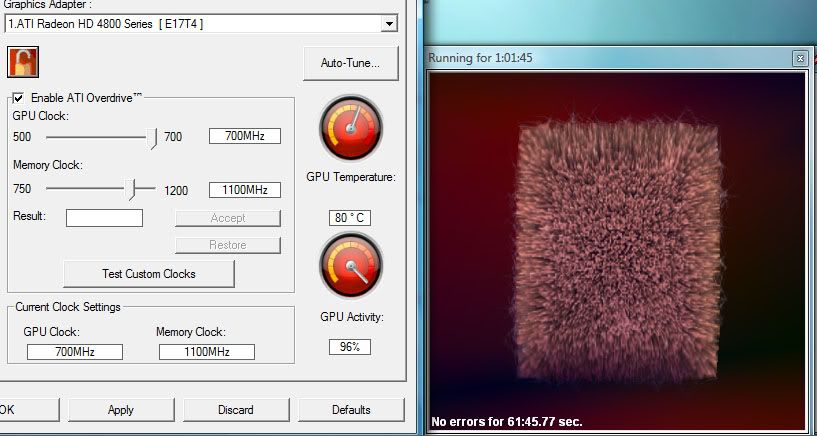Click the Memory Clock maximum value 1200
Viewport: 817px width, 436px height.
point(176,191)
